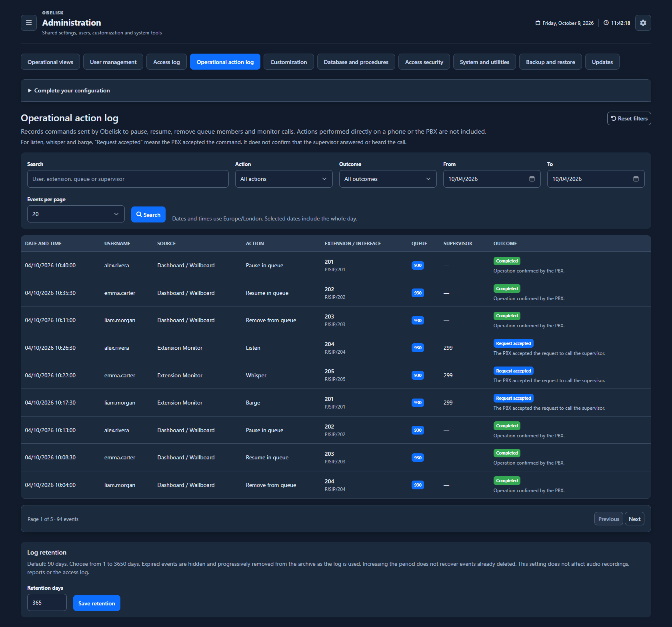
Task: Open the From date calendar picker icon
Action: pos(532,179)
